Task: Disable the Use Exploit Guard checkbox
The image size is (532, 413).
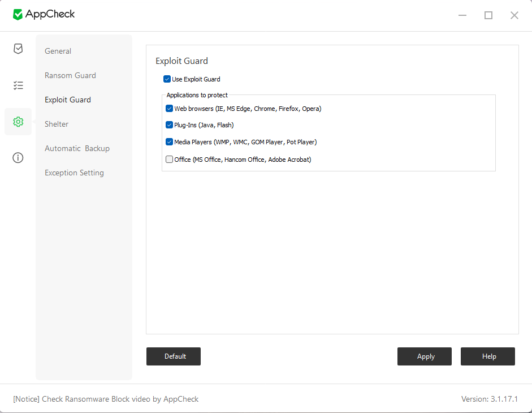Action: click(x=167, y=79)
